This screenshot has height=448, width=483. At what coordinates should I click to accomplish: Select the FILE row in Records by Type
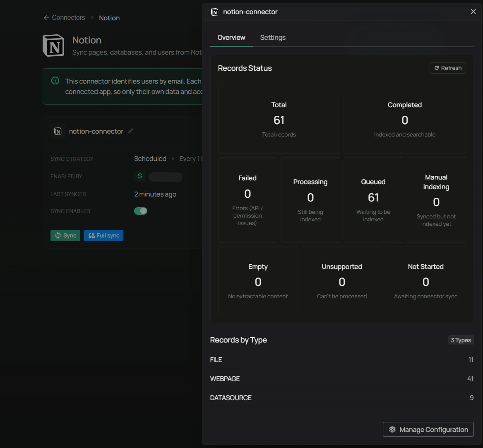click(341, 359)
